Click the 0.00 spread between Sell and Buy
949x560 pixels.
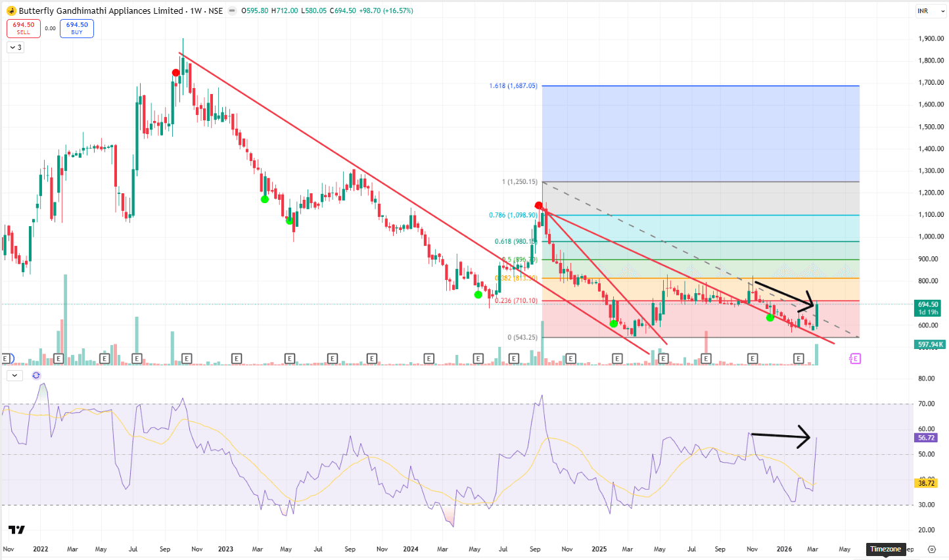coord(50,28)
